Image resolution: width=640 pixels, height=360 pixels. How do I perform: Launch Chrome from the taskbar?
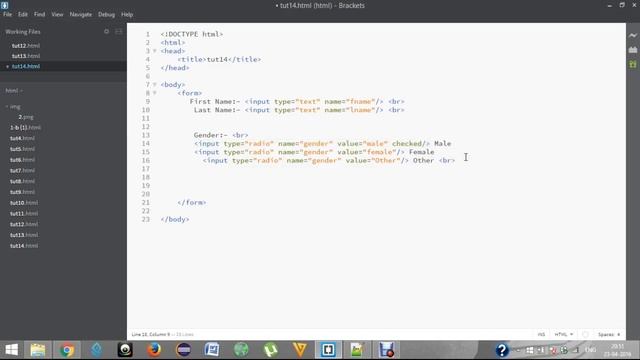tap(67, 350)
